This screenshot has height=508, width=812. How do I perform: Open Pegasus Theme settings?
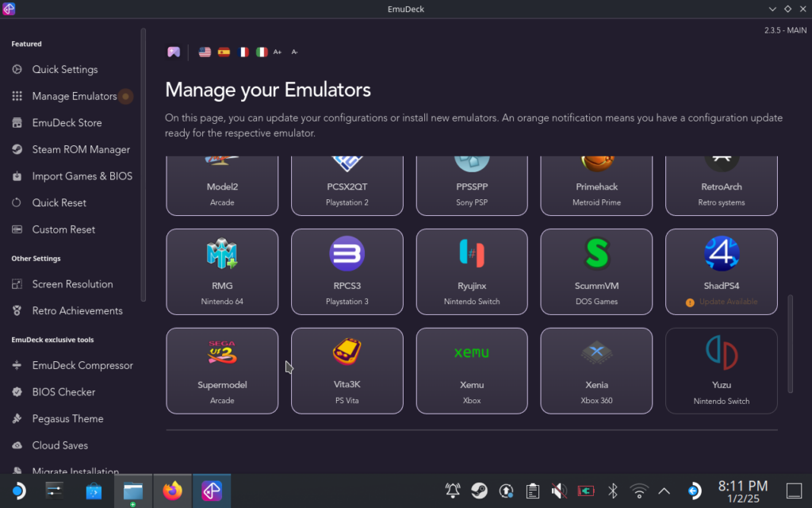click(67, 419)
